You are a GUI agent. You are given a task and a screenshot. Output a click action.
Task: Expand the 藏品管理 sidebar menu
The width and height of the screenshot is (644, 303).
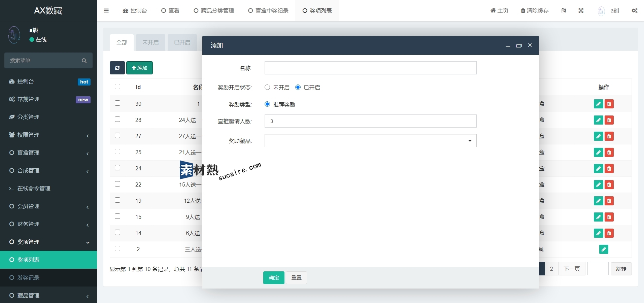48,296
